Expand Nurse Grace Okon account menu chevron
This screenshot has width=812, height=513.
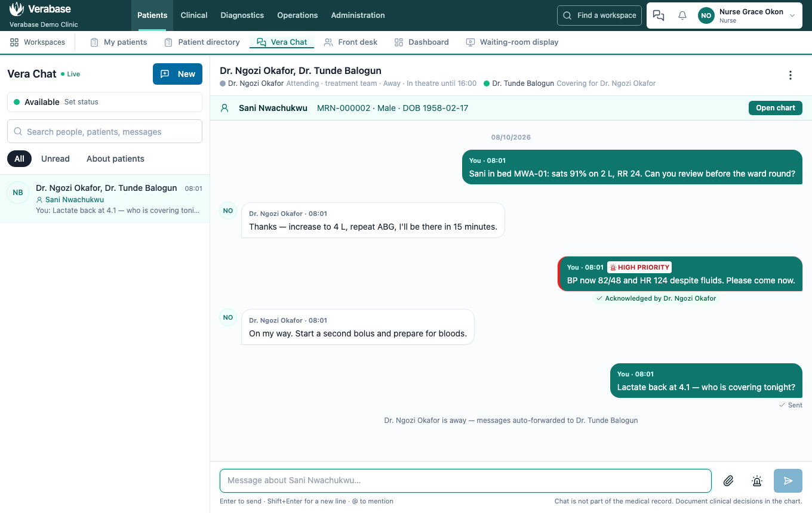pos(792,16)
